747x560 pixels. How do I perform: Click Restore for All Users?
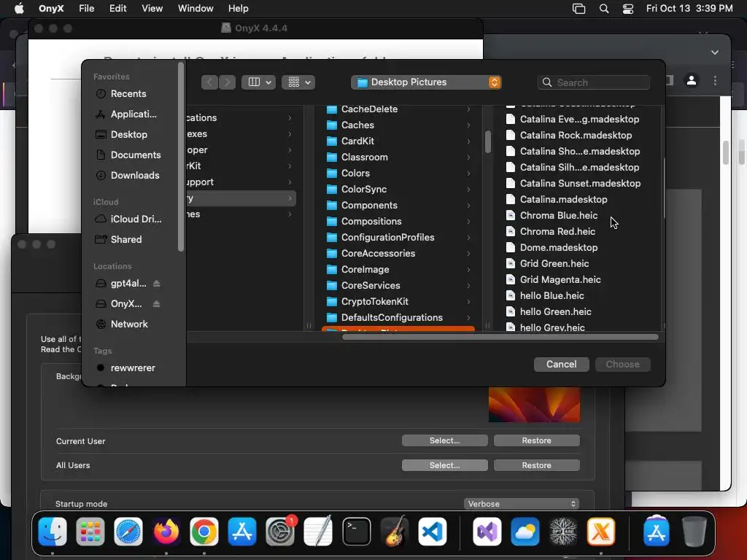536,465
